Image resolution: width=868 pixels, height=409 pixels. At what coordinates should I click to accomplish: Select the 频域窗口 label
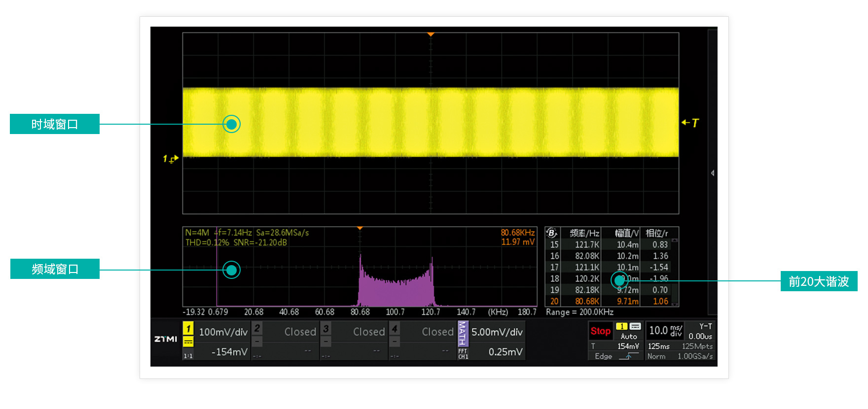click(x=55, y=269)
